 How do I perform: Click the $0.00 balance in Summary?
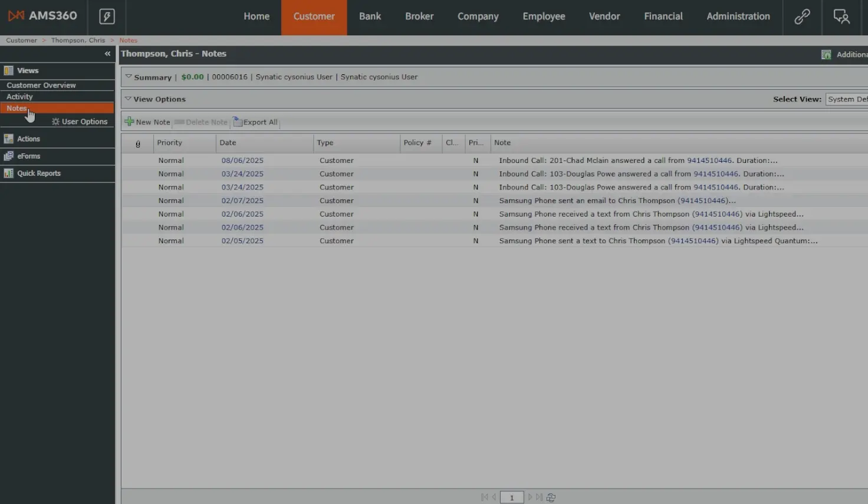[x=192, y=77]
